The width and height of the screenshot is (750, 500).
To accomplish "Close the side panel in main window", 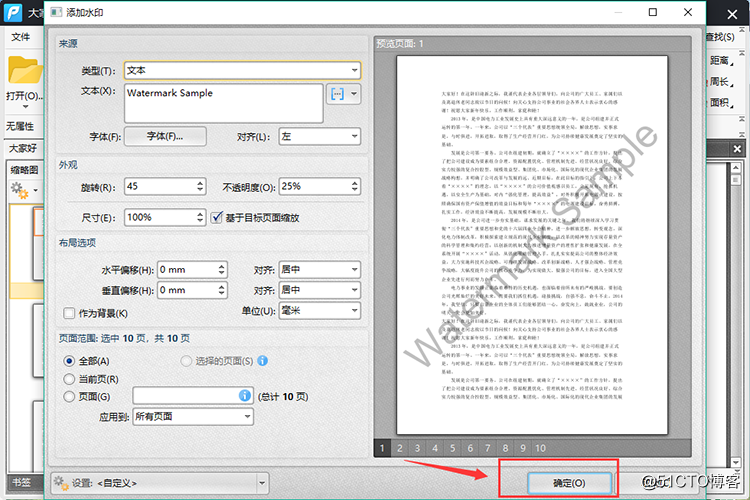I will [x=737, y=149].
